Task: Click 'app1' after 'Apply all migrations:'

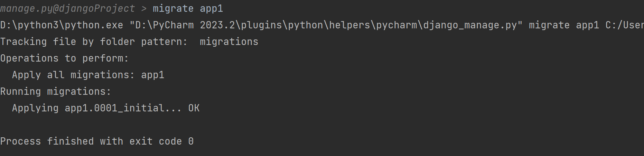Action: tap(153, 75)
